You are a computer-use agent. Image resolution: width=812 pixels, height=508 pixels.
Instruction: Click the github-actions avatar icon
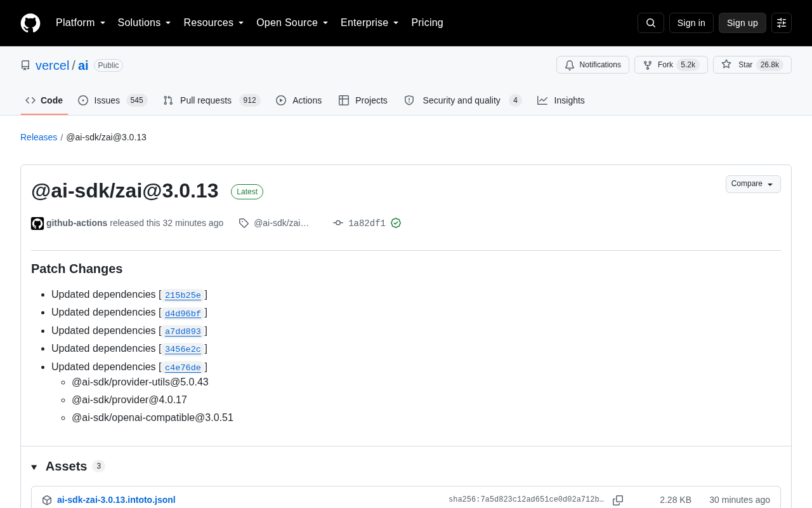coord(37,224)
